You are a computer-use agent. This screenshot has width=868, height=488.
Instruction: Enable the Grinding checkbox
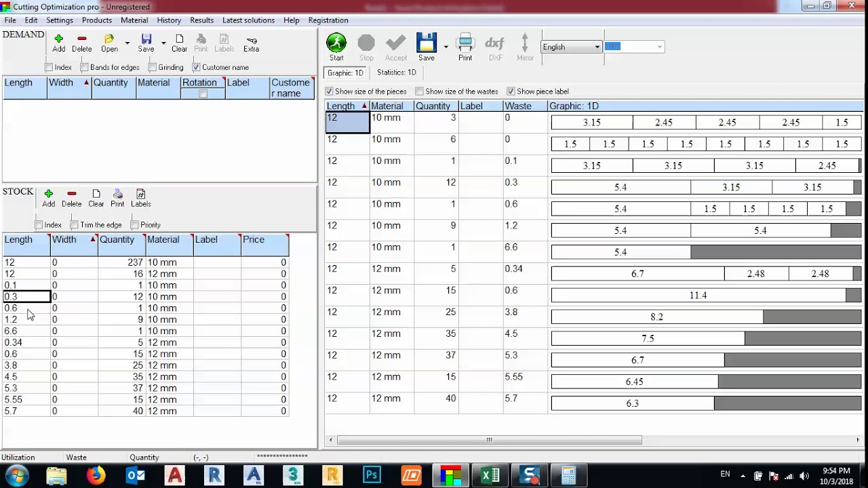(x=153, y=67)
